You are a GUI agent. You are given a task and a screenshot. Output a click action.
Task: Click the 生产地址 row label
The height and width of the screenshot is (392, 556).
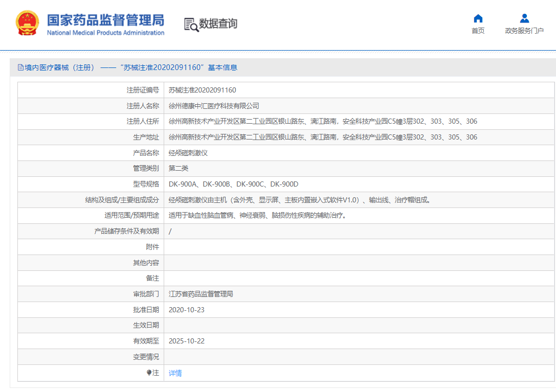coord(146,137)
